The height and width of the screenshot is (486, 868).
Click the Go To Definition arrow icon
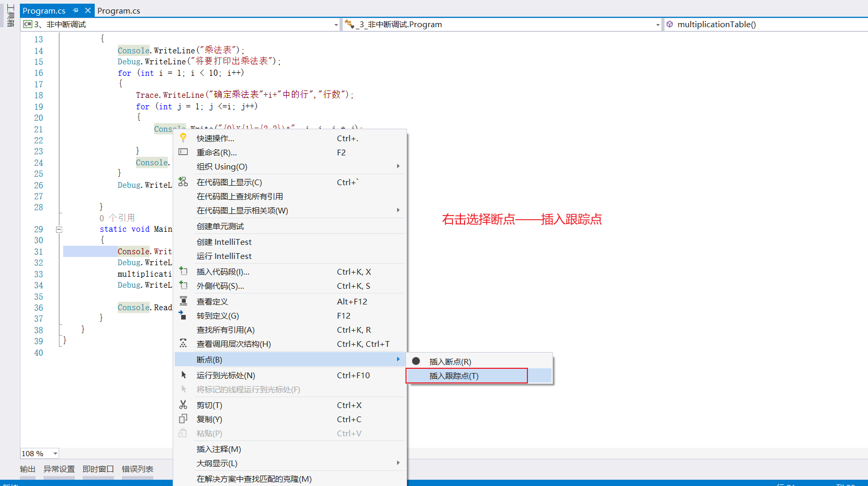[183, 315]
